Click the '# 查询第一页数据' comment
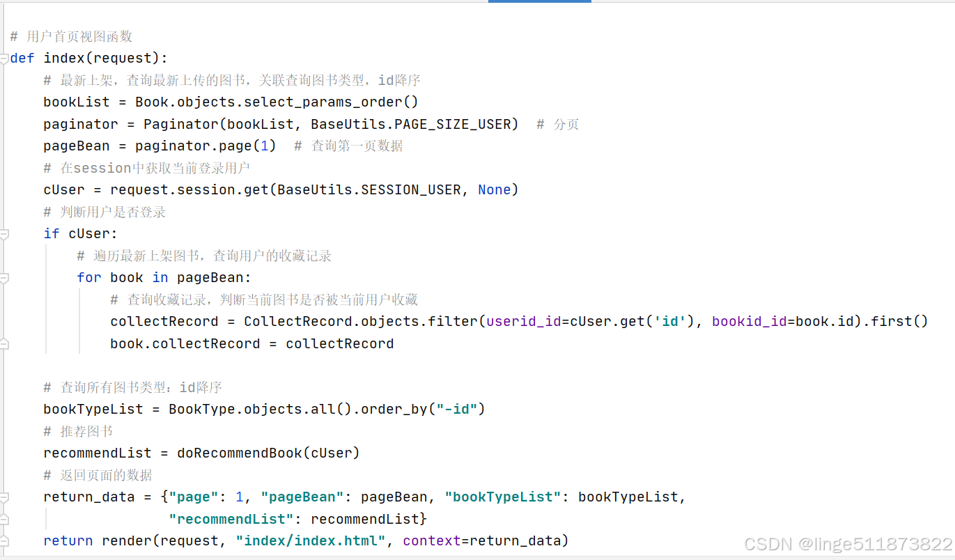 click(x=348, y=146)
